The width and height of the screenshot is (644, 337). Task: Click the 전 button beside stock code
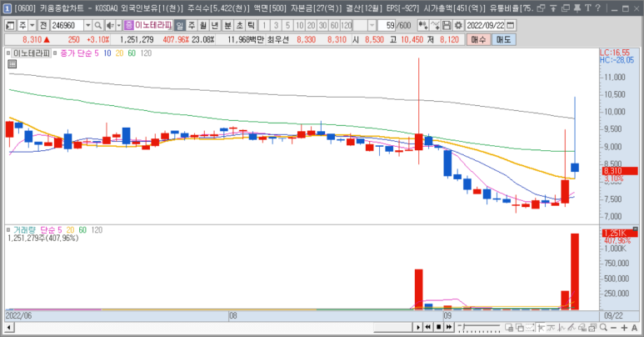[43, 26]
